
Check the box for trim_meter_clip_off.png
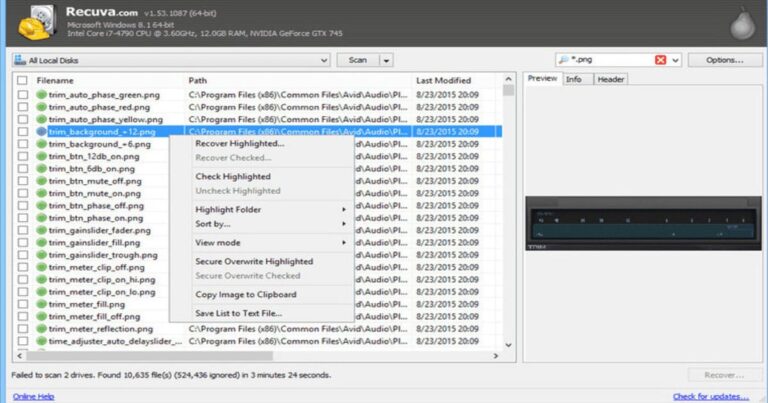pos(23,267)
